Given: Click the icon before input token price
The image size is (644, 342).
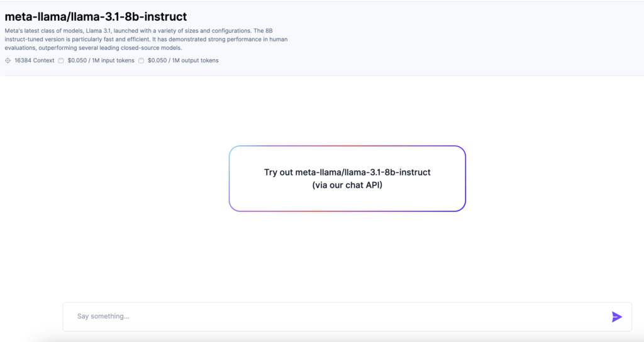Looking at the screenshot, I should pyautogui.click(x=61, y=61).
